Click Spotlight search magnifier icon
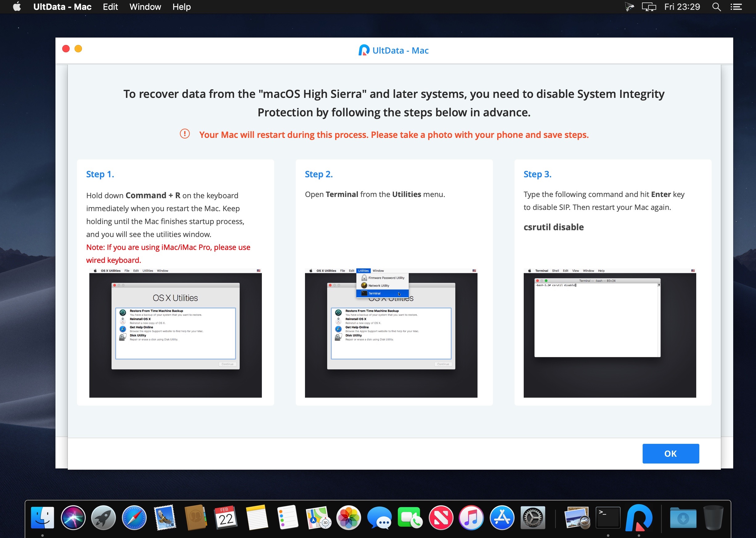This screenshot has height=538, width=756. pos(716,7)
